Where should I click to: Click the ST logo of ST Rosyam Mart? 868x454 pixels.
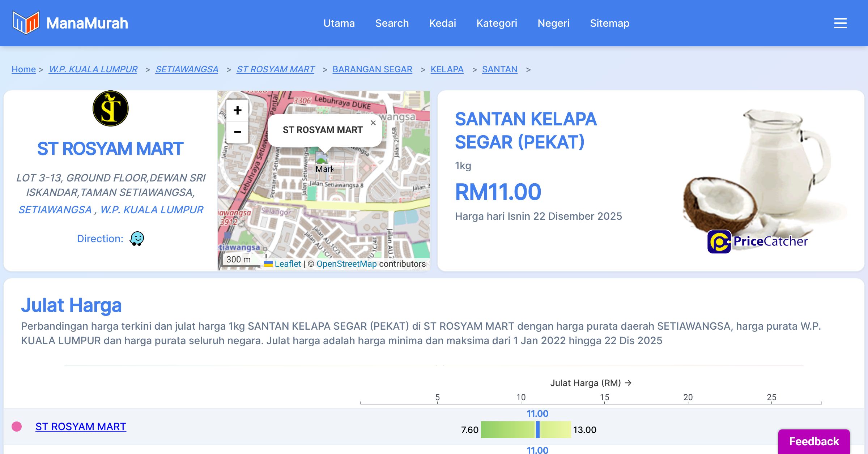(110, 108)
